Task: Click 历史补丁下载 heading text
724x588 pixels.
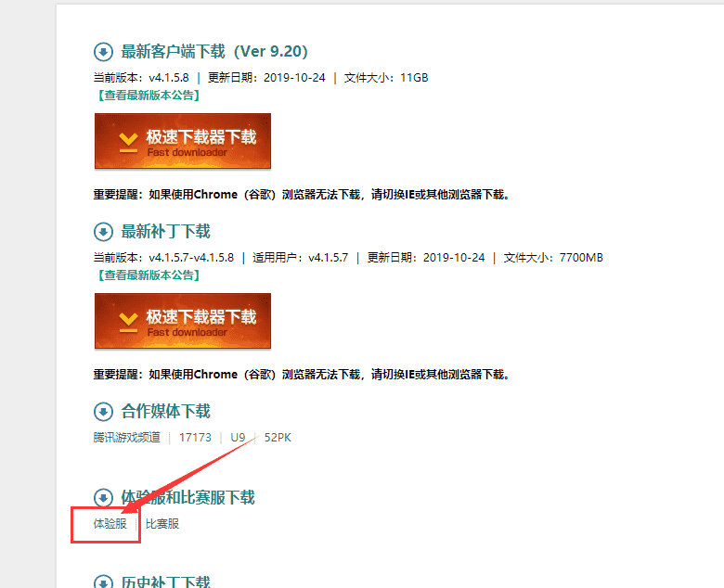Action: 166,582
